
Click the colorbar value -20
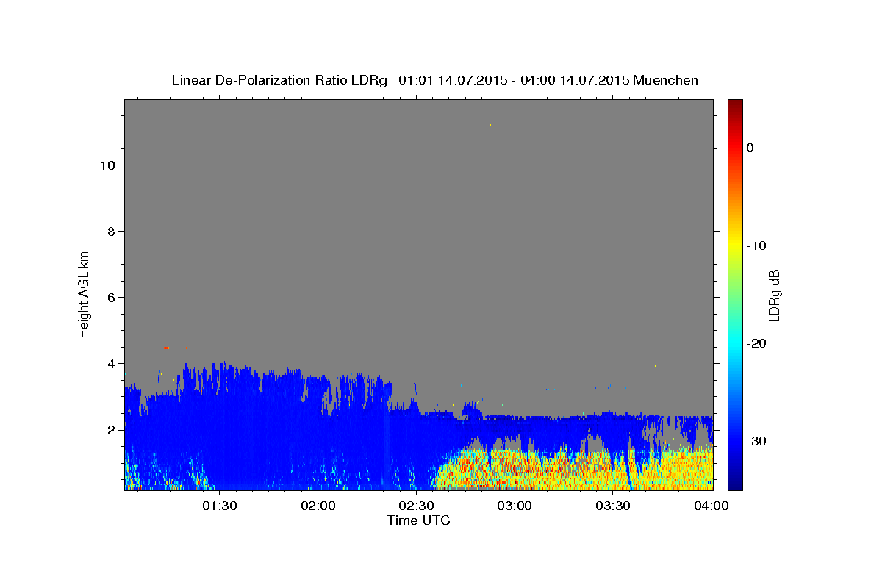coord(757,343)
